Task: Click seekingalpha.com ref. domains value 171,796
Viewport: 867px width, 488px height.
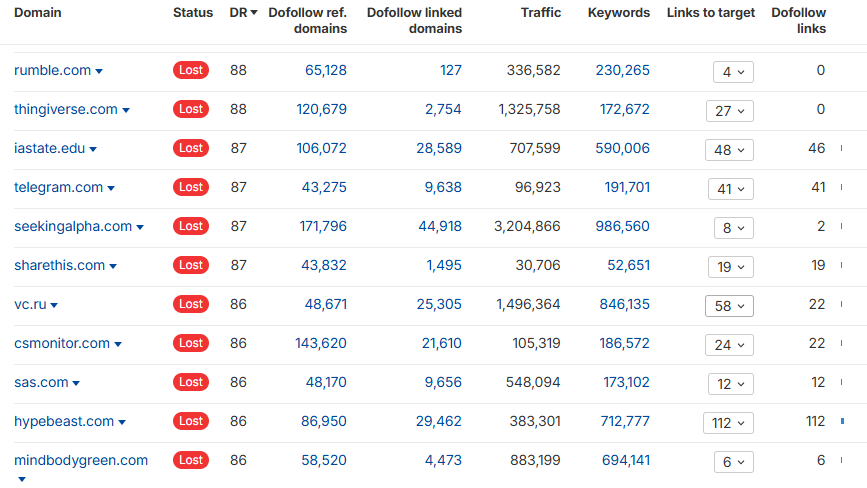Action: 323,226
